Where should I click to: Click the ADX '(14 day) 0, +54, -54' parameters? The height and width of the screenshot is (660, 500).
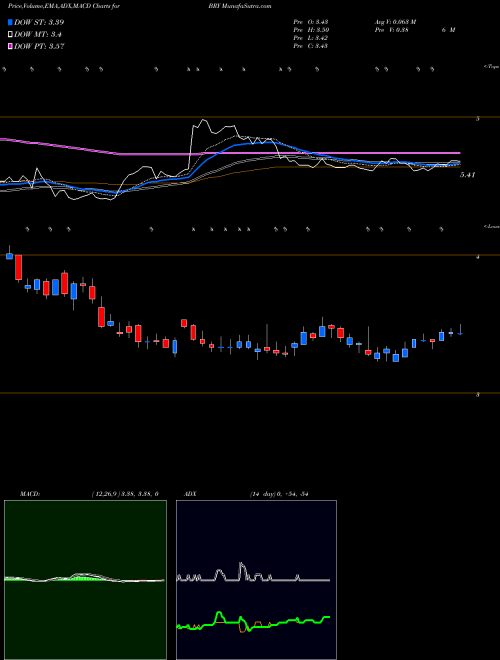pyautogui.click(x=279, y=494)
